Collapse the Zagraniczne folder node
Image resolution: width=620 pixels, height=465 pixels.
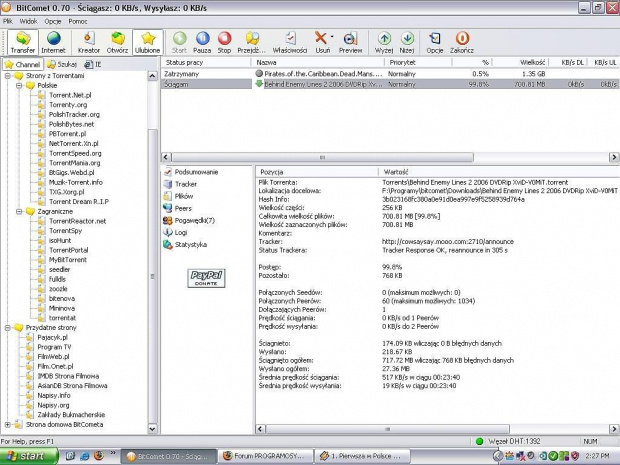click(19, 212)
